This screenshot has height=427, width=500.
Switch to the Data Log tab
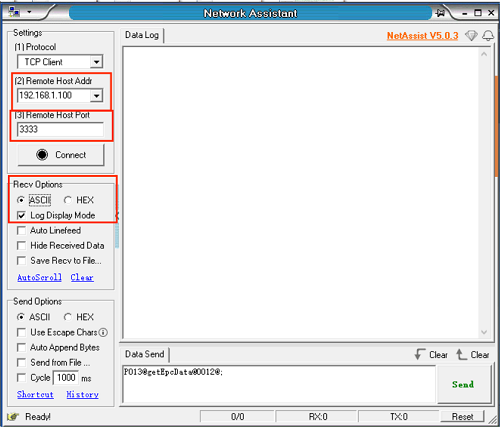(142, 35)
